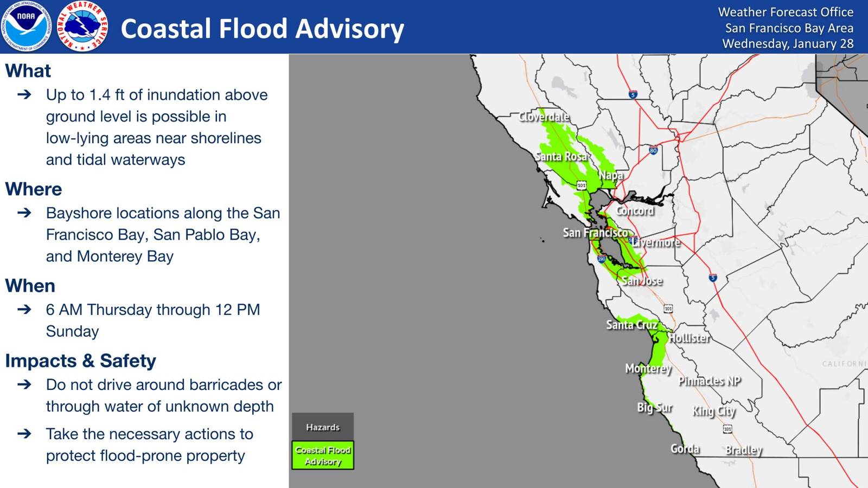Click the US 101 shield near Santa Rosa
The height and width of the screenshot is (488, 868).
pos(582,185)
